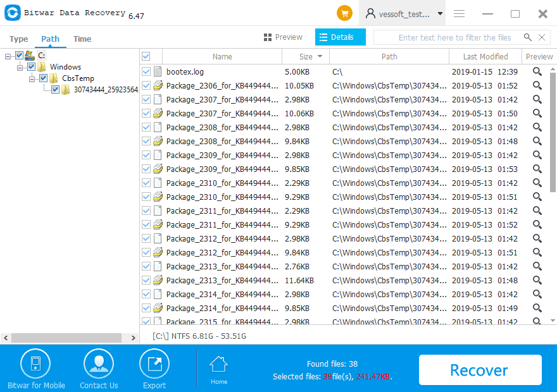Click the user account icon

[370, 13]
